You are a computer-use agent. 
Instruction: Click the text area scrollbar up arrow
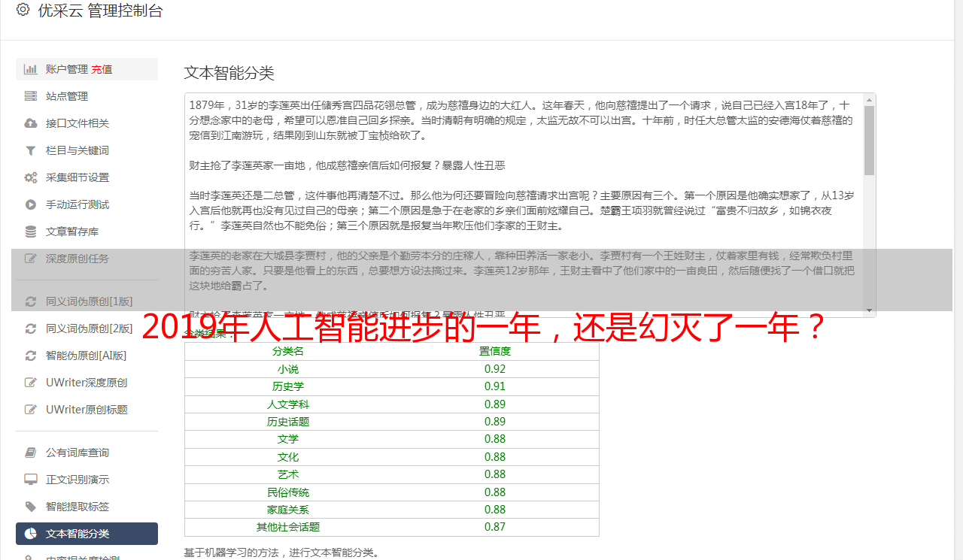[x=870, y=100]
